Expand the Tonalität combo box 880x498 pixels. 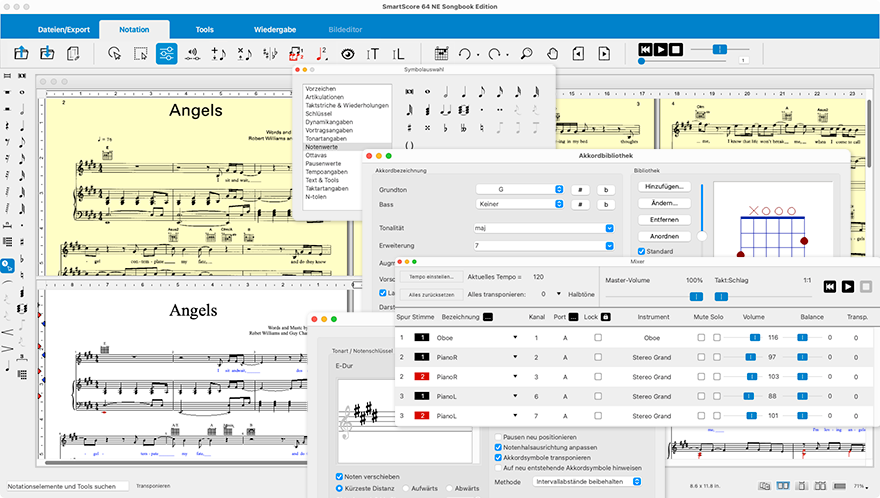click(609, 228)
